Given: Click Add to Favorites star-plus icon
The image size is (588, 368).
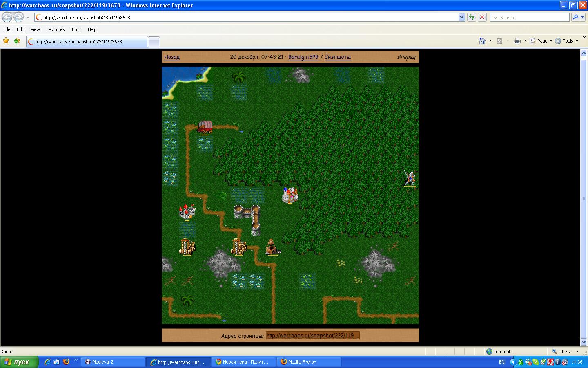Looking at the screenshot, I should point(17,41).
